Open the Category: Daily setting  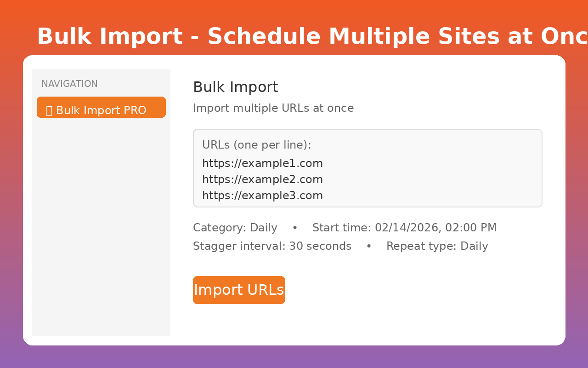coord(235,228)
